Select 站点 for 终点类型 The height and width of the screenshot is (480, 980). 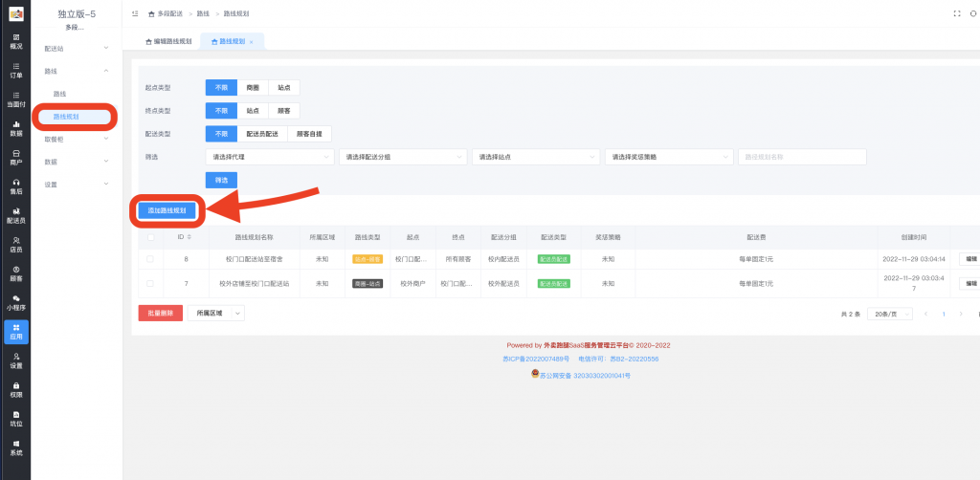253,111
